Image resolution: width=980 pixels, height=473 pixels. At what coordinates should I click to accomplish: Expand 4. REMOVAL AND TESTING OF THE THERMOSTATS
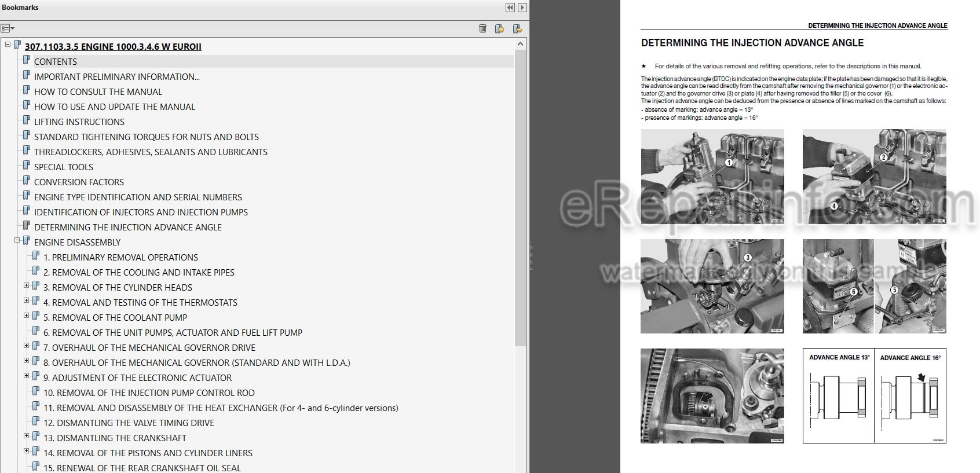point(27,300)
